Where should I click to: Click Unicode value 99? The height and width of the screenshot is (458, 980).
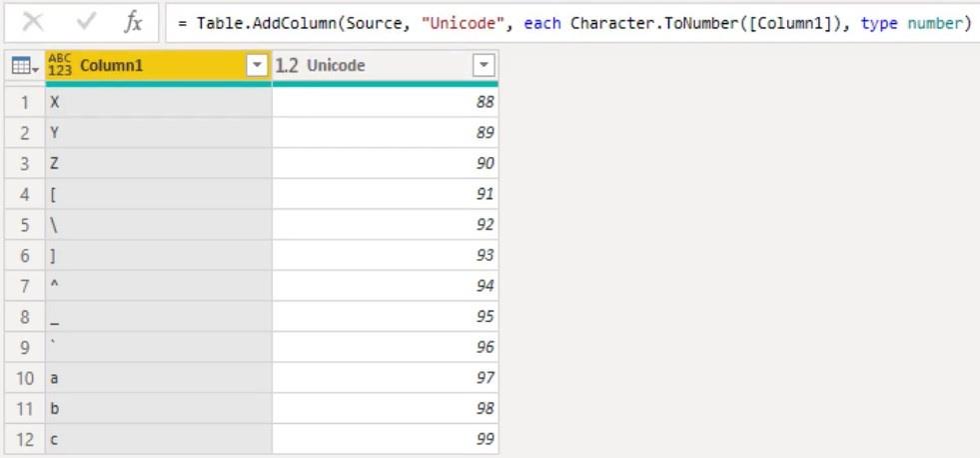(x=386, y=439)
